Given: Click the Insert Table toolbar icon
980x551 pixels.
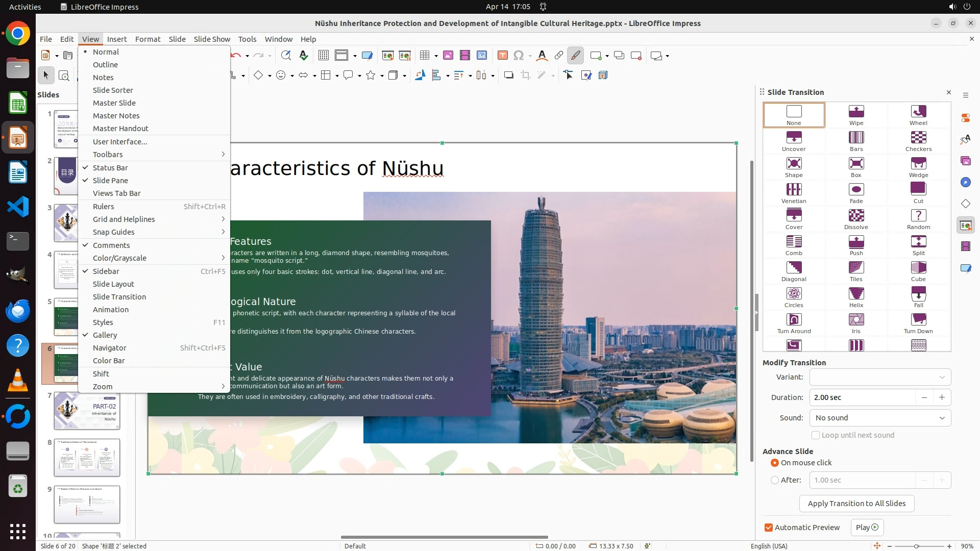Looking at the screenshot, I should tap(424, 55).
